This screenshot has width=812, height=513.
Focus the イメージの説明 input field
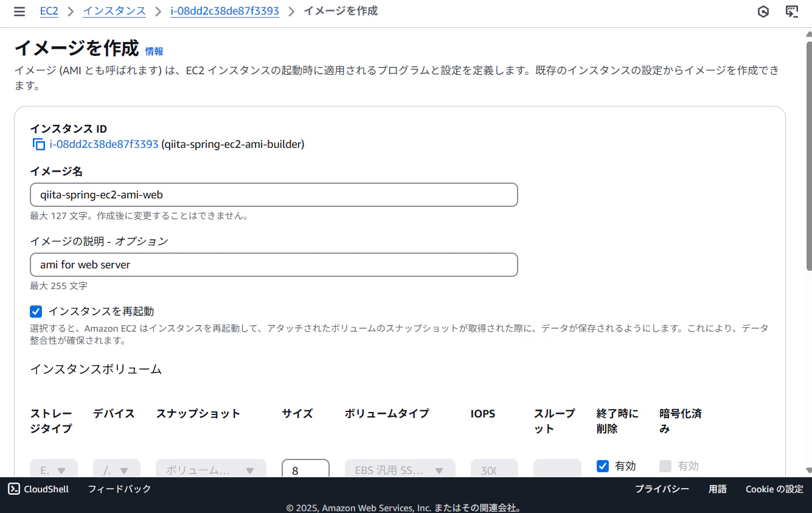pyautogui.click(x=274, y=265)
